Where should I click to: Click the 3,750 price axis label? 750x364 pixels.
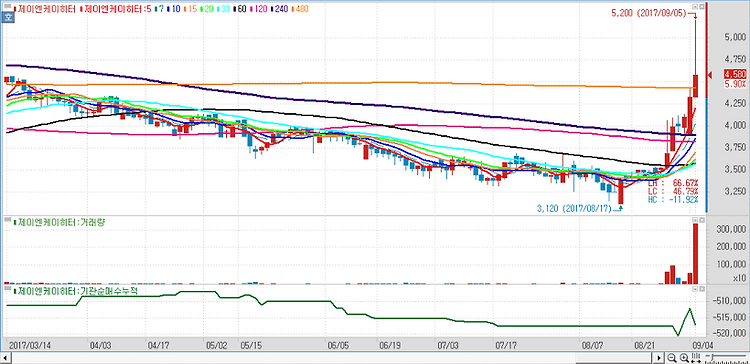coord(736,147)
